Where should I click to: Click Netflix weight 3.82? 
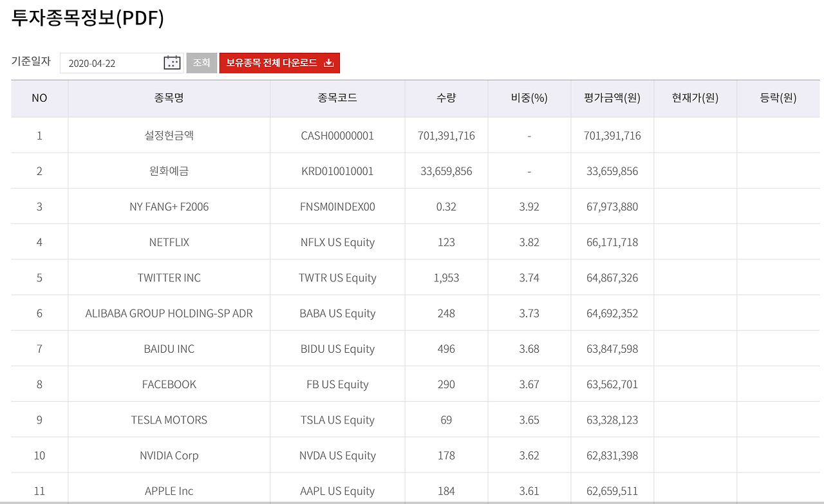pos(529,242)
